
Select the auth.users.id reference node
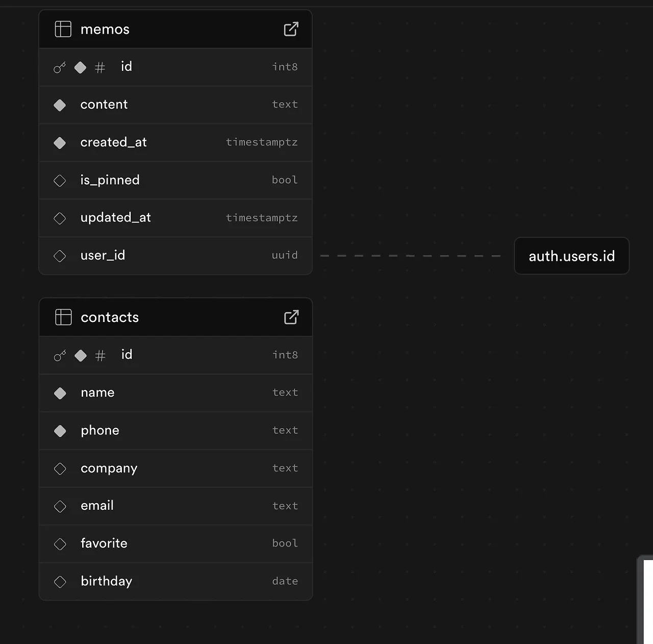tap(572, 256)
